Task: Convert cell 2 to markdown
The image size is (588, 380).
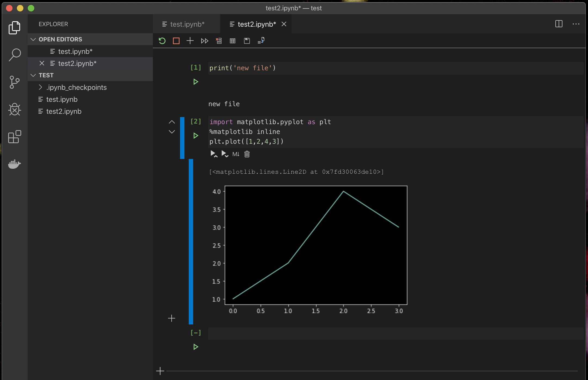Action: click(x=236, y=154)
